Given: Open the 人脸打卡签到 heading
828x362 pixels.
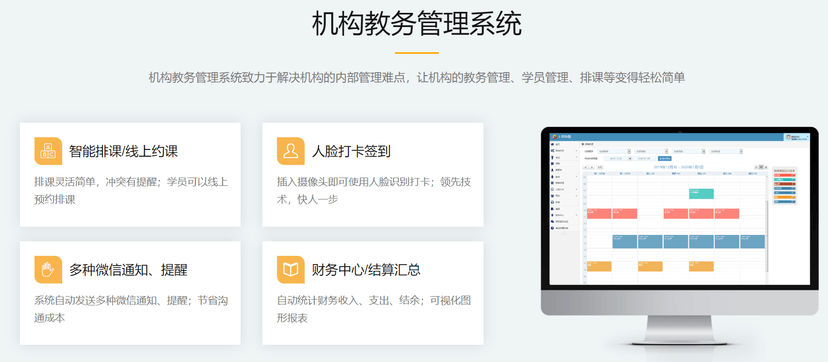Looking at the screenshot, I should pyautogui.click(x=351, y=151).
